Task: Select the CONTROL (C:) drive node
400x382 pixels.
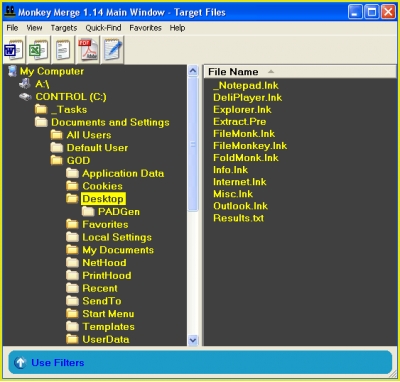Action: tap(71, 97)
